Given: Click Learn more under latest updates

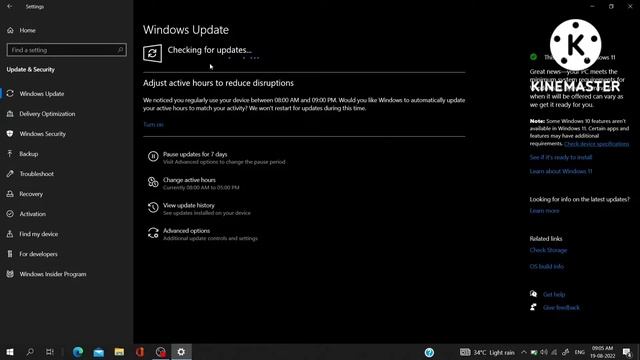Looking at the screenshot, I should click(x=544, y=211).
